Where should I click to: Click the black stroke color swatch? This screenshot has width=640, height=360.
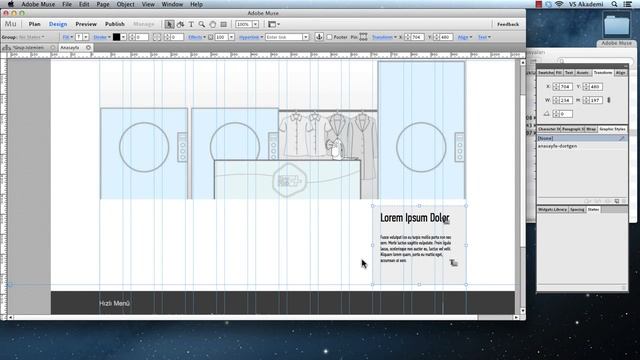coord(116,37)
